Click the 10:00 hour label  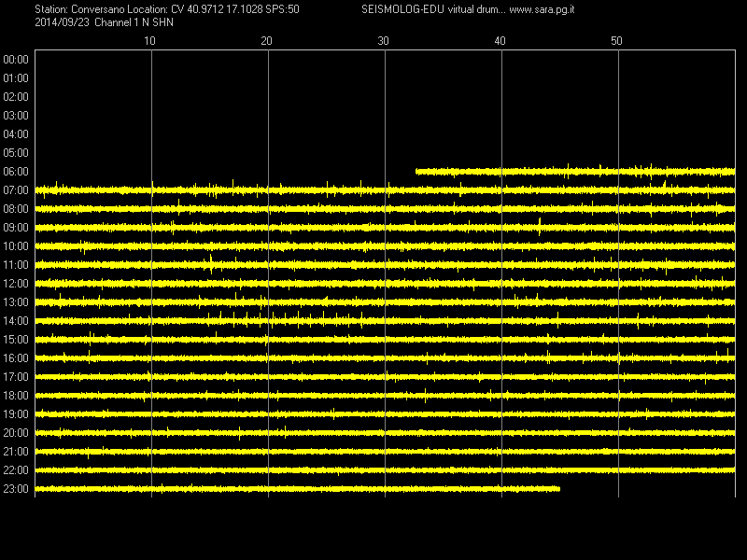(16, 246)
